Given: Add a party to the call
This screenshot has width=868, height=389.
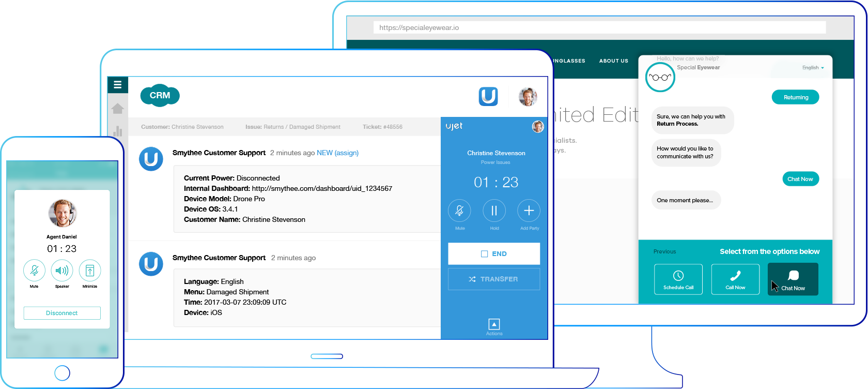Looking at the screenshot, I should 529,211.
